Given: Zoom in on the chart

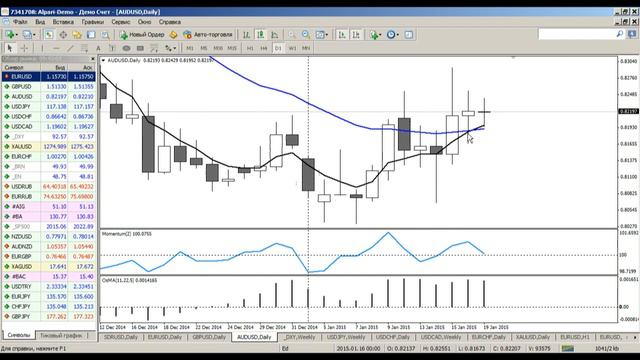Looking at the screenshot, I should [292, 35].
